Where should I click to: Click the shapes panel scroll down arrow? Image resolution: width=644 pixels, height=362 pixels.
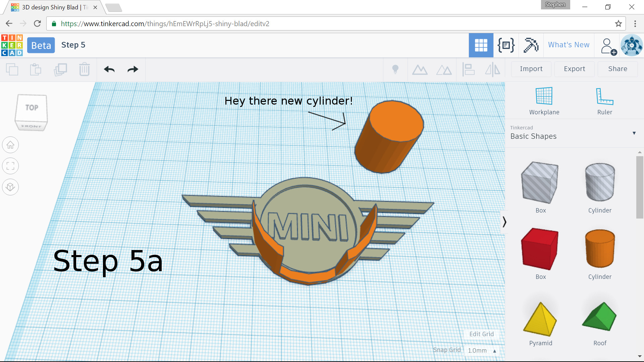tap(640, 356)
